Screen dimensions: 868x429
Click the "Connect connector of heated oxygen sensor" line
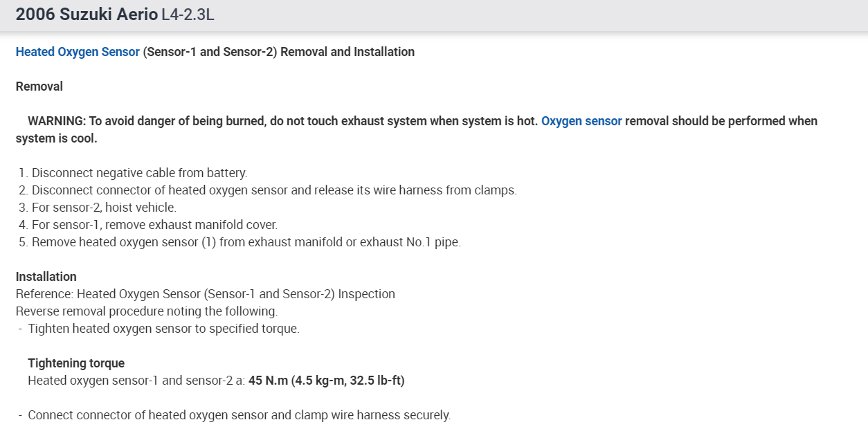coord(239,415)
